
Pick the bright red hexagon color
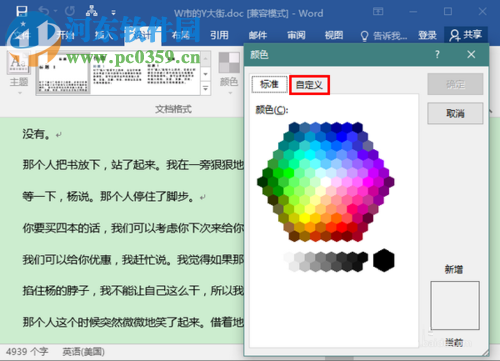point(341,227)
